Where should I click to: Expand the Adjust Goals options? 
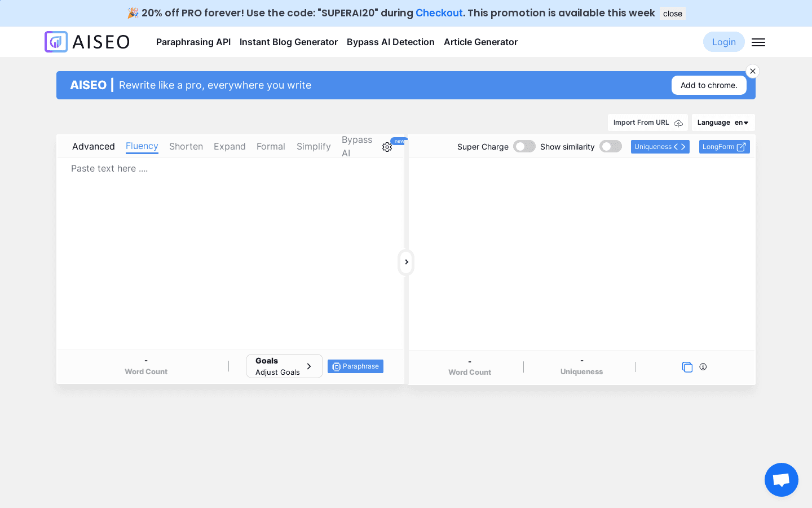coord(309,366)
